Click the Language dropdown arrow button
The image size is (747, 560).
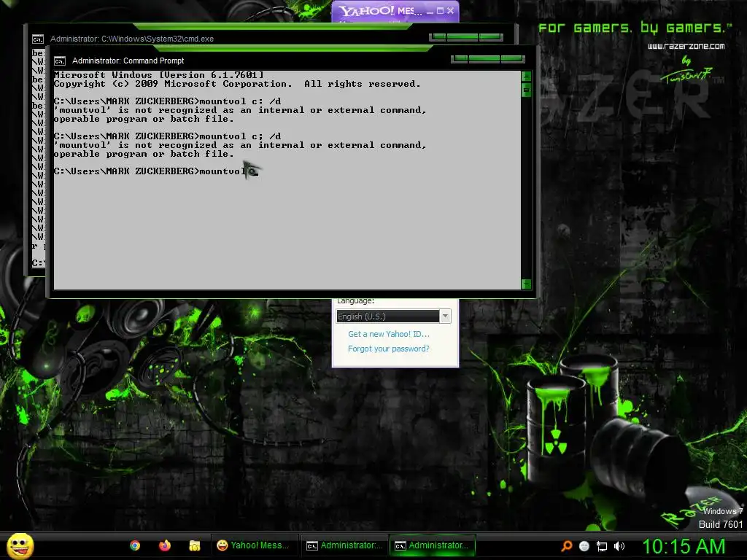445,316
